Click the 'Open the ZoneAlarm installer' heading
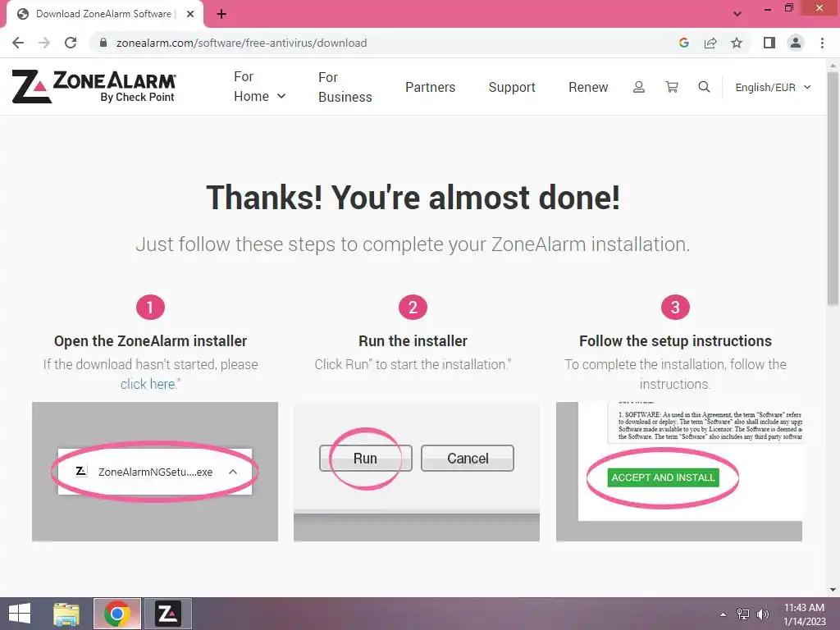The width and height of the screenshot is (840, 630). tap(151, 340)
